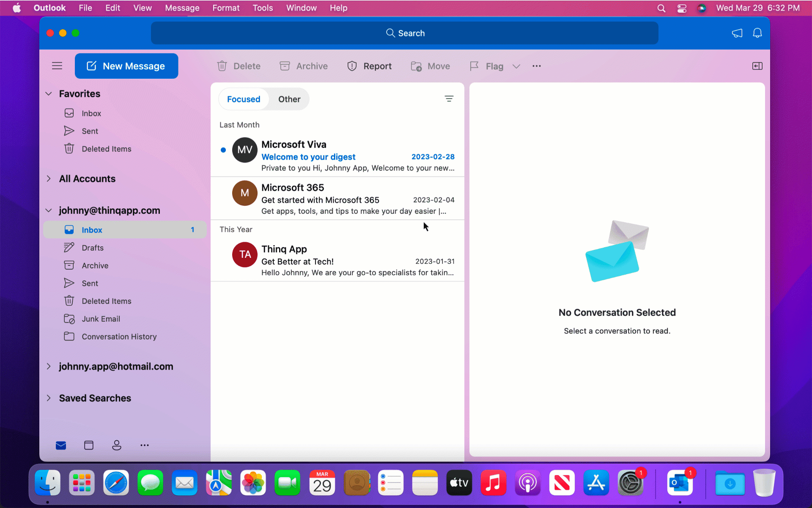Archive the message using the toolbar
Viewport: 812px width, 508px height.
(x=304, y=66)
